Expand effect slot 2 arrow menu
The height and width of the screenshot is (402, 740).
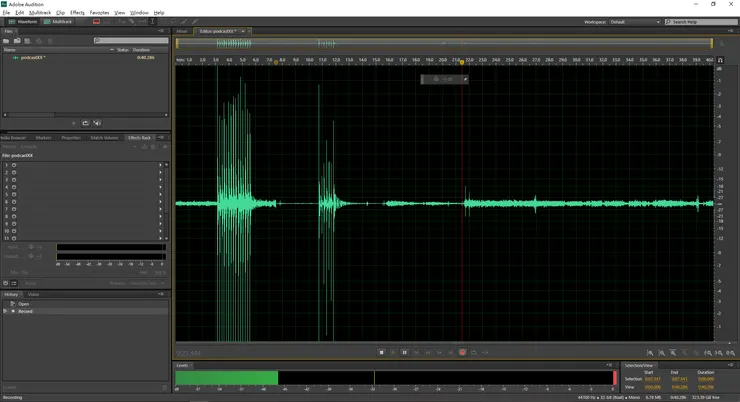(x=160, y=173)
